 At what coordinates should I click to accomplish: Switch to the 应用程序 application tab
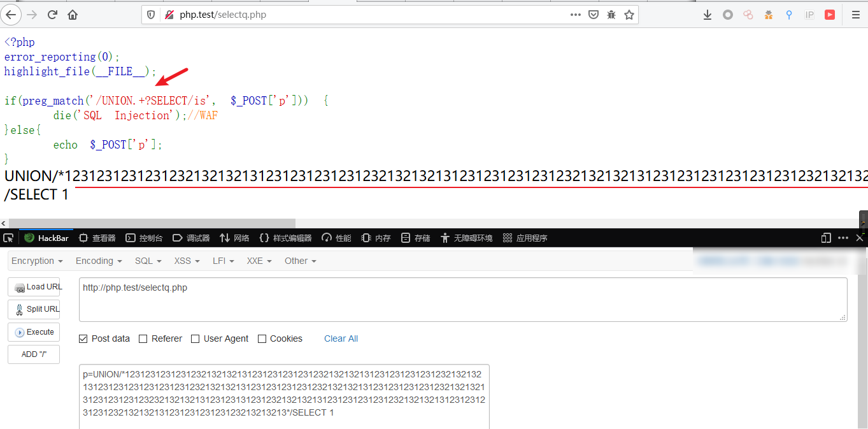(x=525, y=238)
